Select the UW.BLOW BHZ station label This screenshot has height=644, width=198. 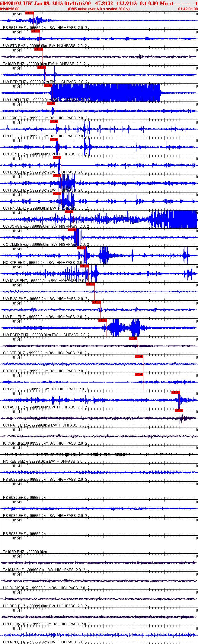(x=47, y=624)
